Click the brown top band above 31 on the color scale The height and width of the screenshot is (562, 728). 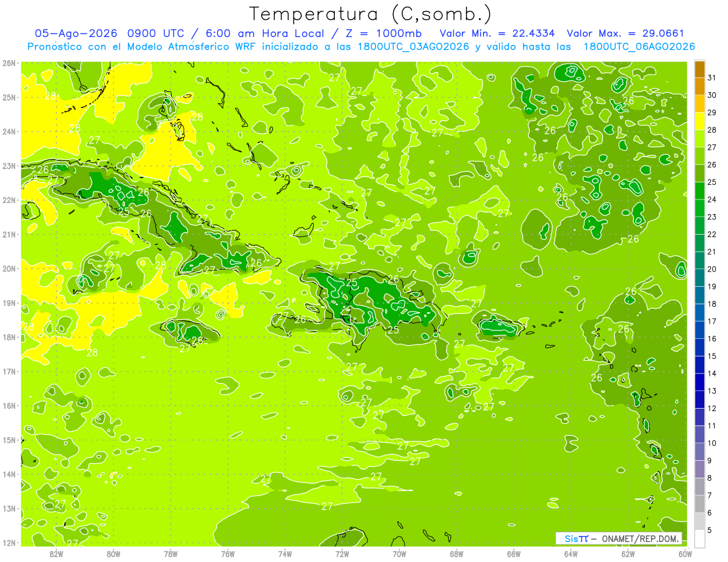699,69
